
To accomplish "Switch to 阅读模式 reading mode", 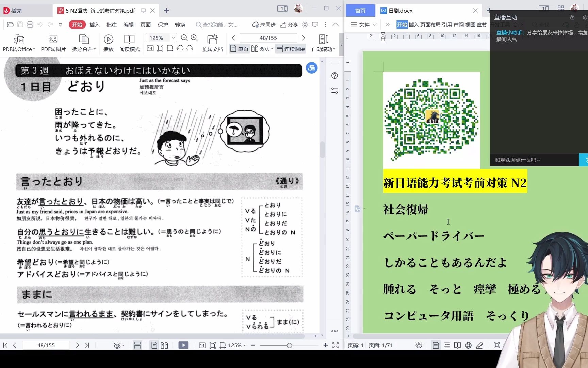I will coord(130,43).
